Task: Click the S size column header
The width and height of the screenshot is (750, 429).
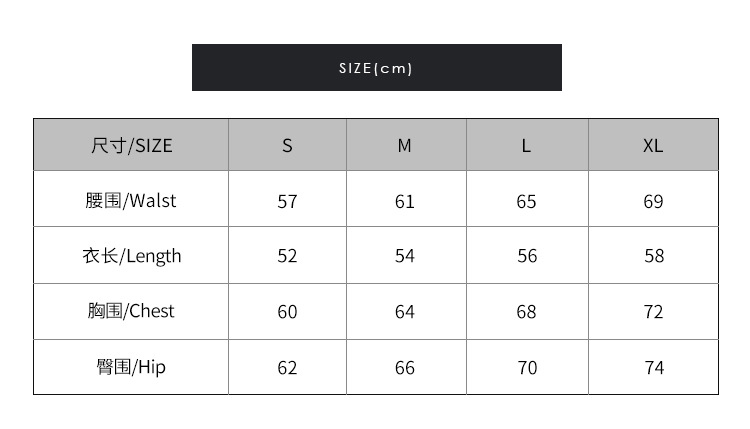Action: [x=287, y=145]
